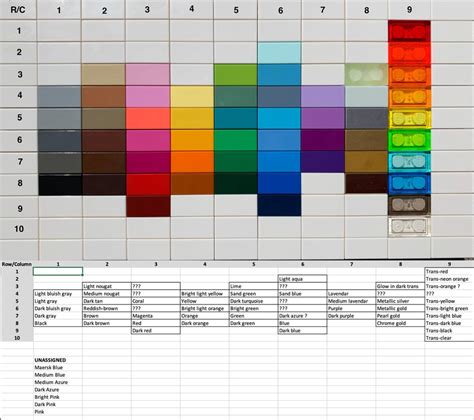474x420 pixels.
Task: Click the transparent yellow tile in photo column 9
Action: (410, 119)
